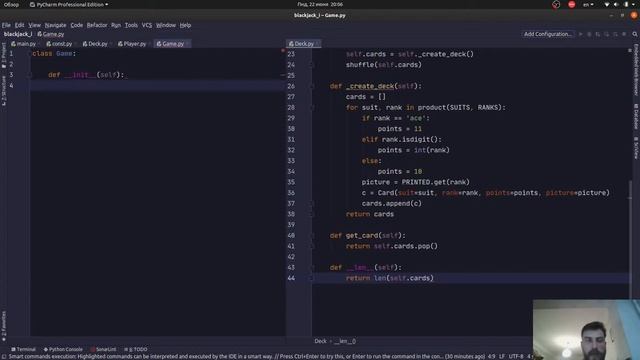Open the Navigate menu
This screenshot has width=640, height=360.
point(56,25)
